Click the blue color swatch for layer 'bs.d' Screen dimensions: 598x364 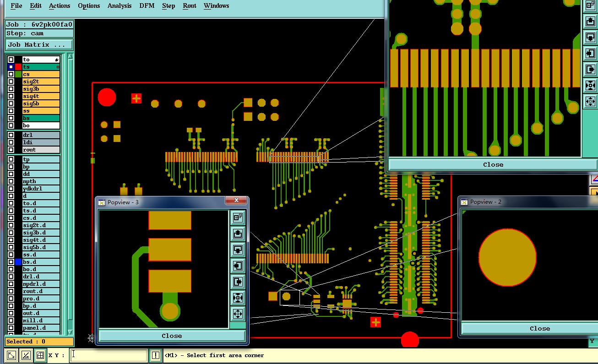[18, 262]
